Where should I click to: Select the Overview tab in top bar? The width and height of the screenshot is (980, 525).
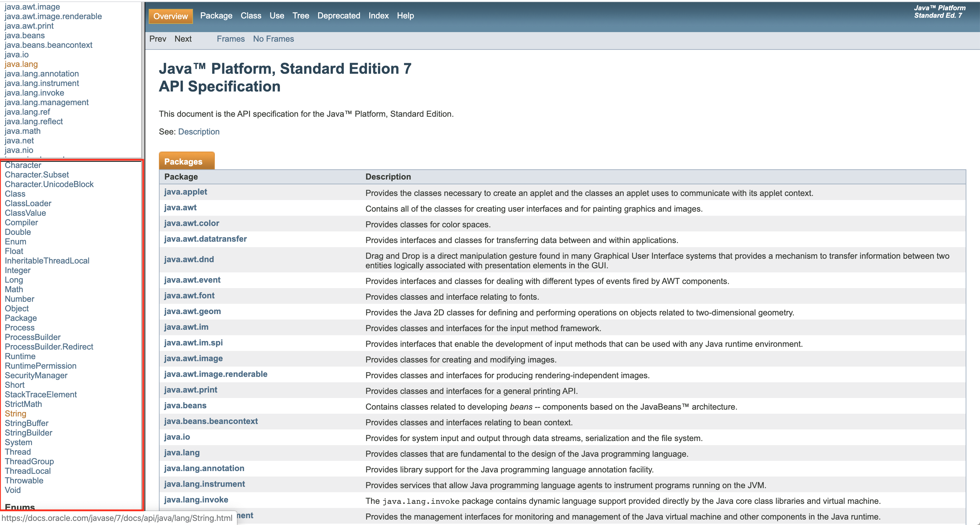pos(170,16)
